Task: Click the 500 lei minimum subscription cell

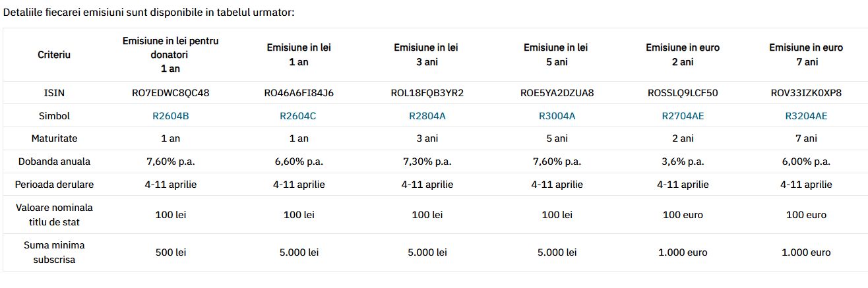Action: [x=170, y=252]
